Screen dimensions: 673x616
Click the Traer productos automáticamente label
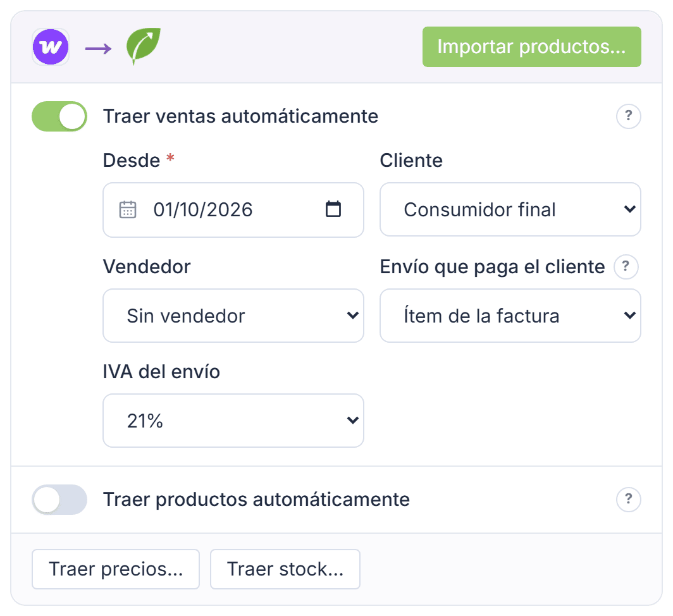click(256, 499)
